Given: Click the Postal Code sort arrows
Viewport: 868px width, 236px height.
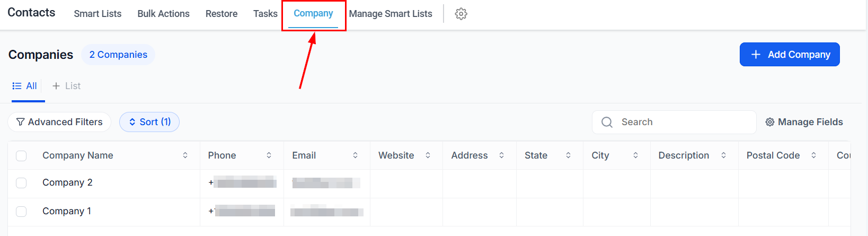Looking at the screenshot, I should (x=814, y=155).
